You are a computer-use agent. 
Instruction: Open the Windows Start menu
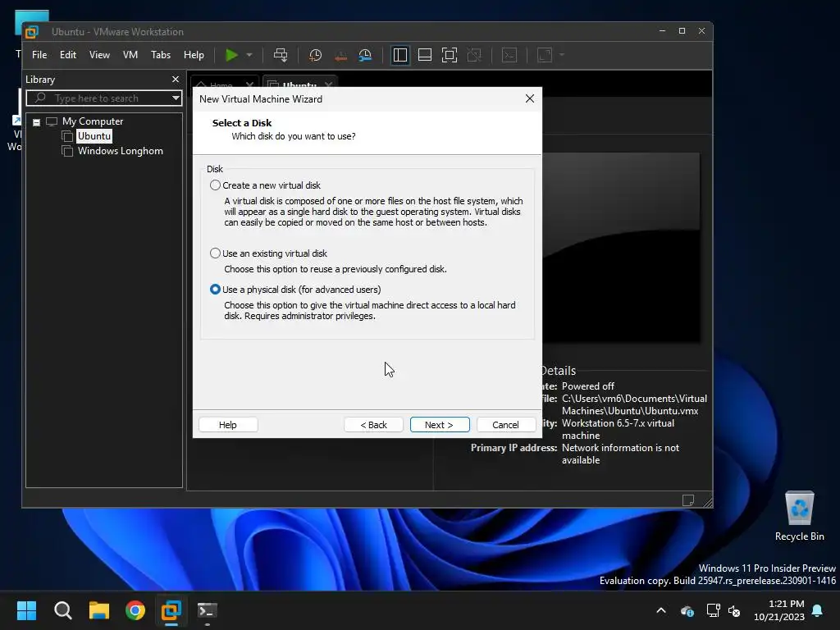(x=26, y=610)
